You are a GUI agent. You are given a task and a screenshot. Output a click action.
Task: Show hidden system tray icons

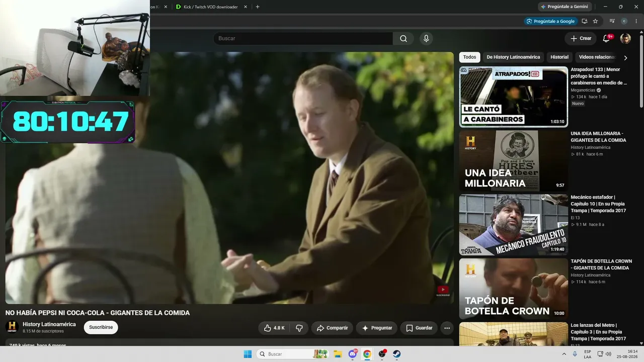click(x=564, y=354)
